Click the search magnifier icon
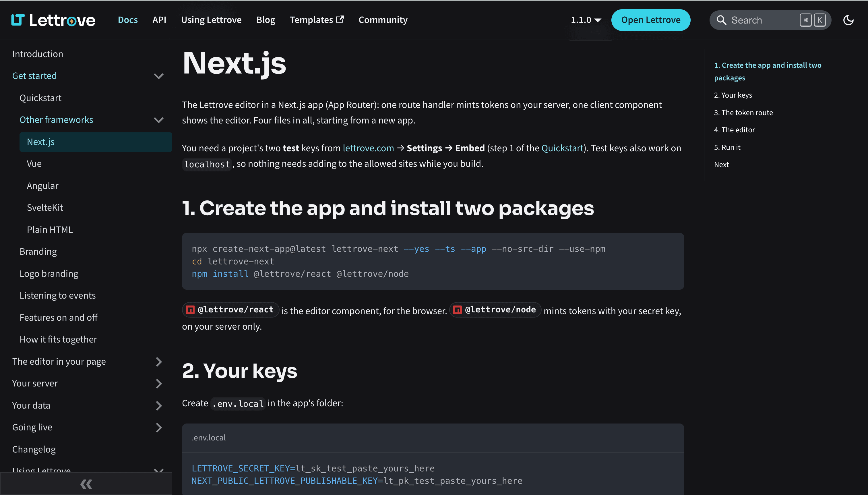 pyautogui.click(x=722, y=20)
